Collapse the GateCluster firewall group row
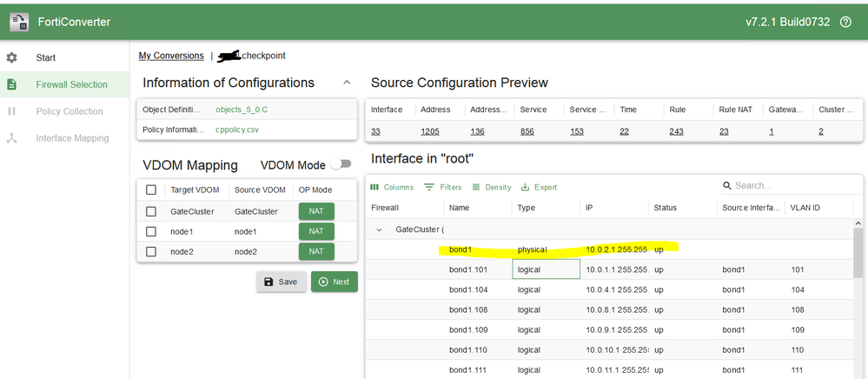The image size is (868, 379). [379, 229]
